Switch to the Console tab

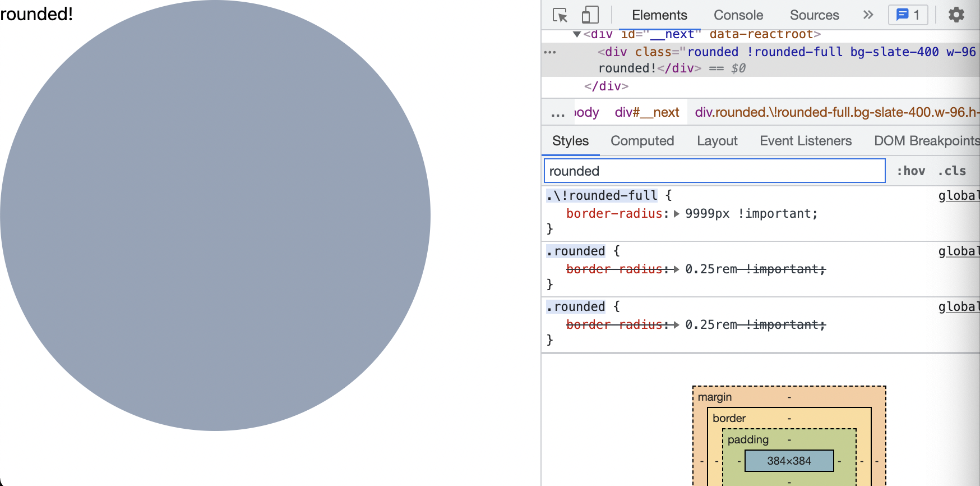(738, 15)
